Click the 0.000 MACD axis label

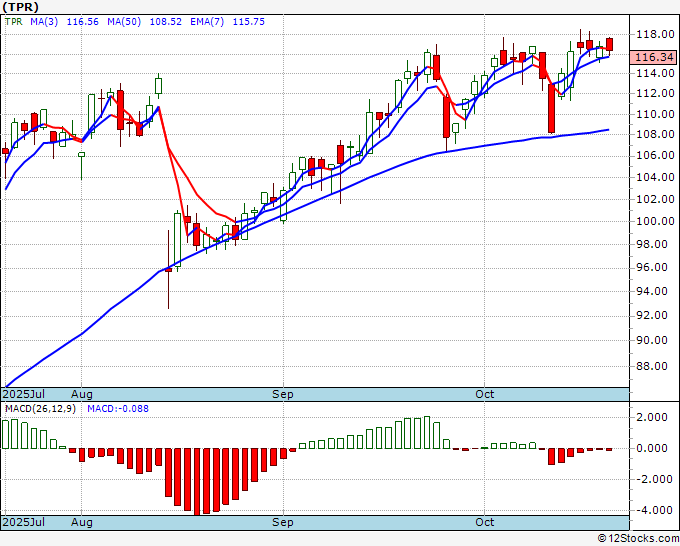[x=653, y=448]
